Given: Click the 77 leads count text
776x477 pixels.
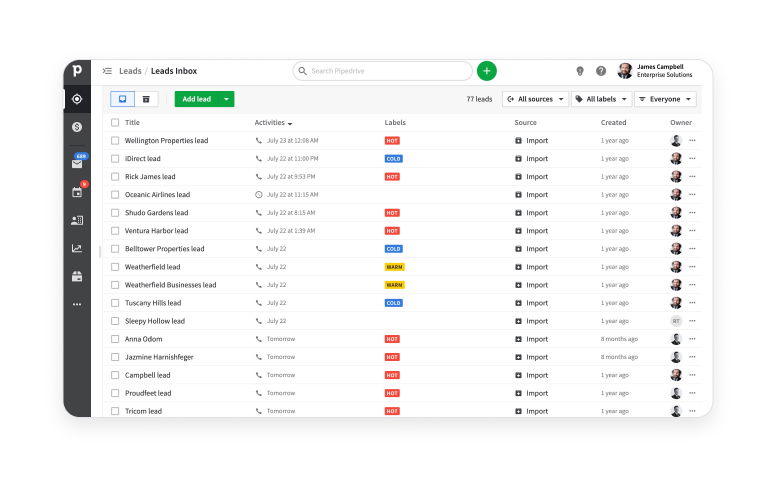Looking at the screenshot, I should pyautogui.click(x=479, y=99).
